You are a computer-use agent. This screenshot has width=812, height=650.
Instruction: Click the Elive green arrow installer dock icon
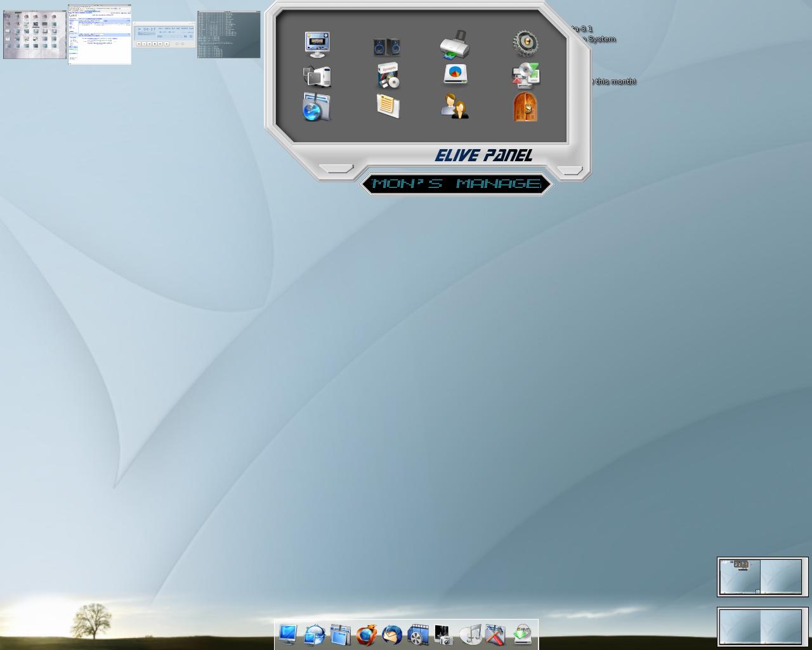pos(522,634)
